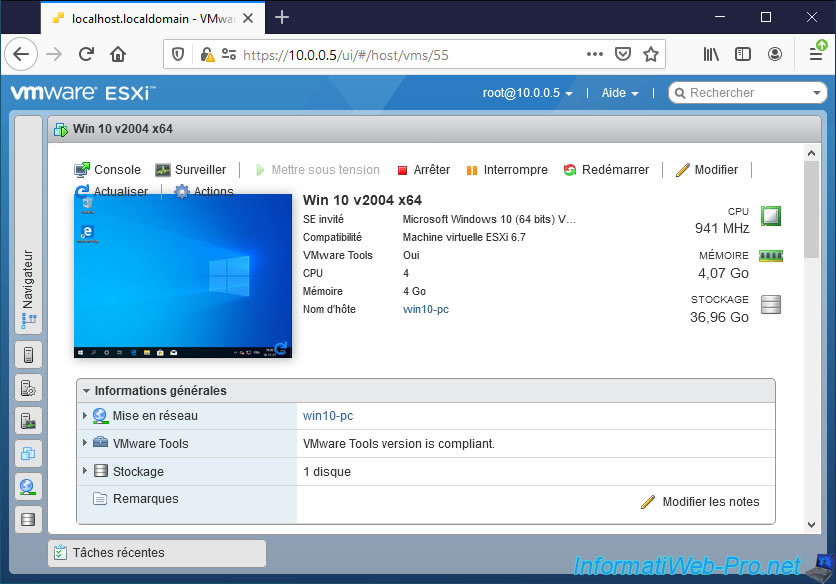
Task: Expand the Stockage row
Action: [85, 470]
